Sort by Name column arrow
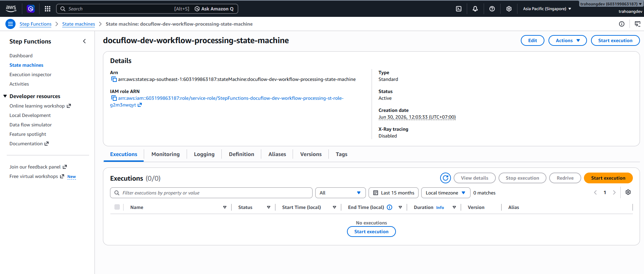 pos(225,207)
